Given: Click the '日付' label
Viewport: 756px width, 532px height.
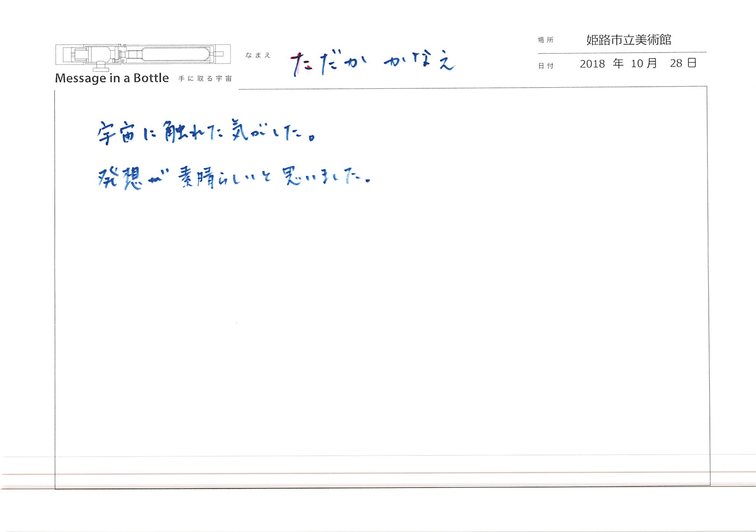Looking at the screenshot, I should [546, 66].
